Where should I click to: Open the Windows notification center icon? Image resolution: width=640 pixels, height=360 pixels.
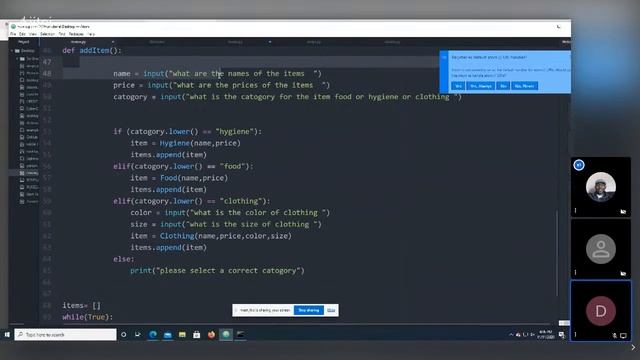click(x=562, y=335)
